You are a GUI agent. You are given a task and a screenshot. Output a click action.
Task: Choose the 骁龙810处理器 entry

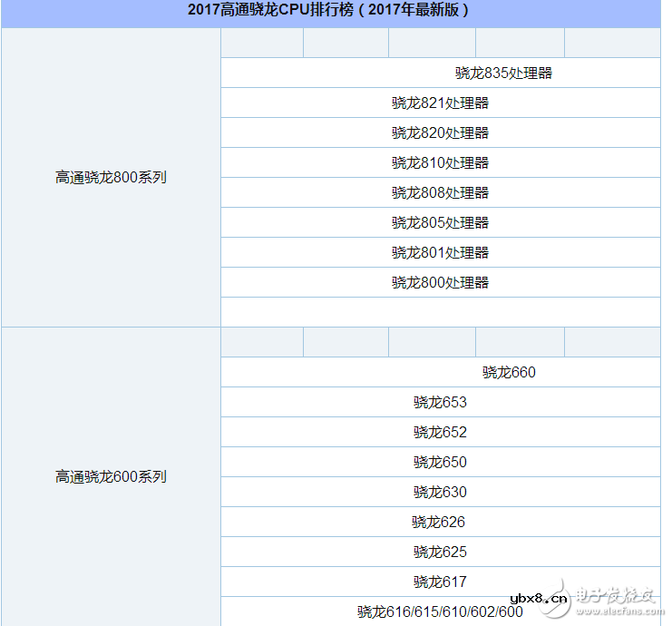click(440, 163)
